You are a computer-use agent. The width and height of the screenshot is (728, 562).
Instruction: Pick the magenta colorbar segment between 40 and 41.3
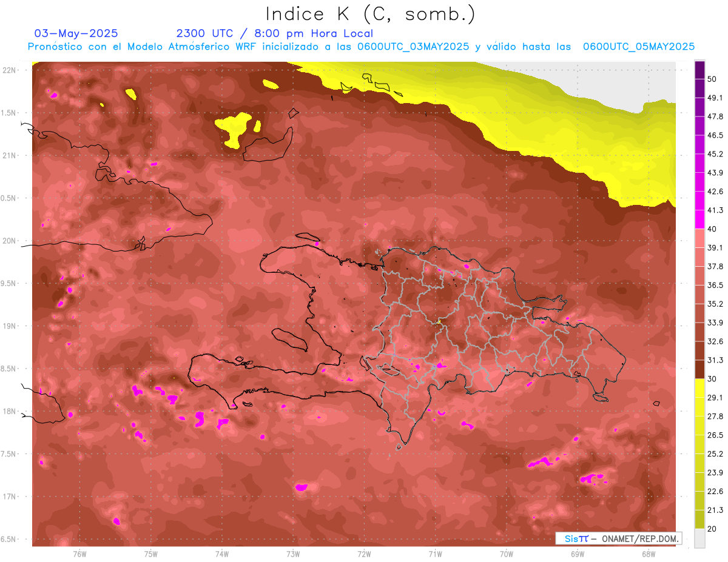[699, 219]
